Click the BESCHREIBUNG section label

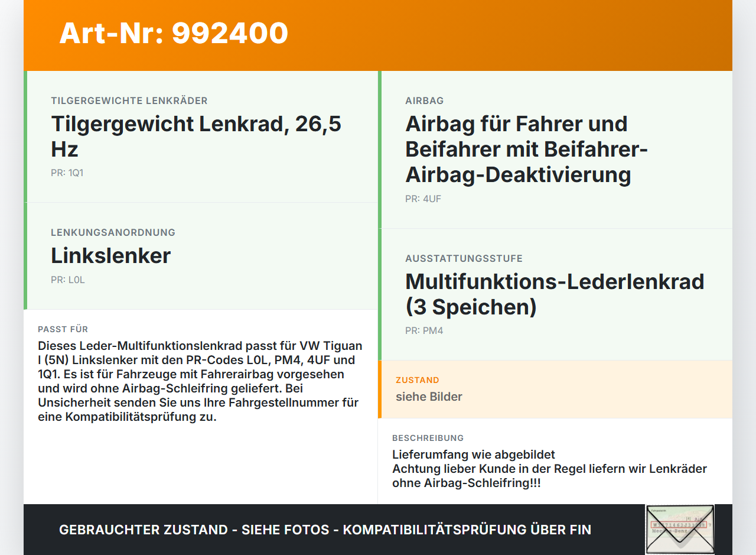pyautogui.click(x=428, y=438)
